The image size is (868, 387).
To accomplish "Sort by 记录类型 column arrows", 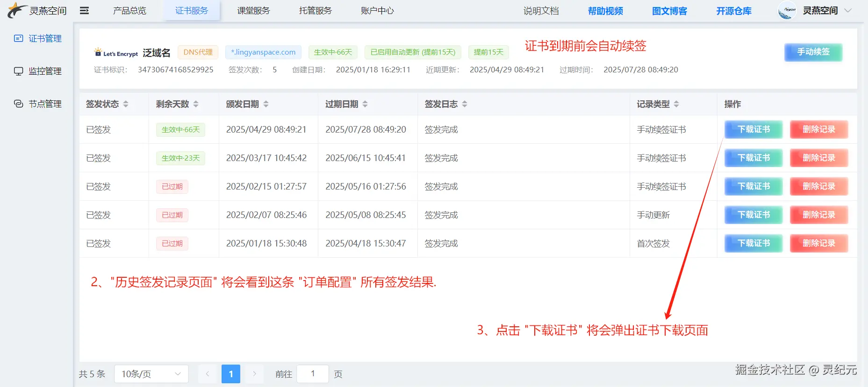I will click(x=676, y=104).
